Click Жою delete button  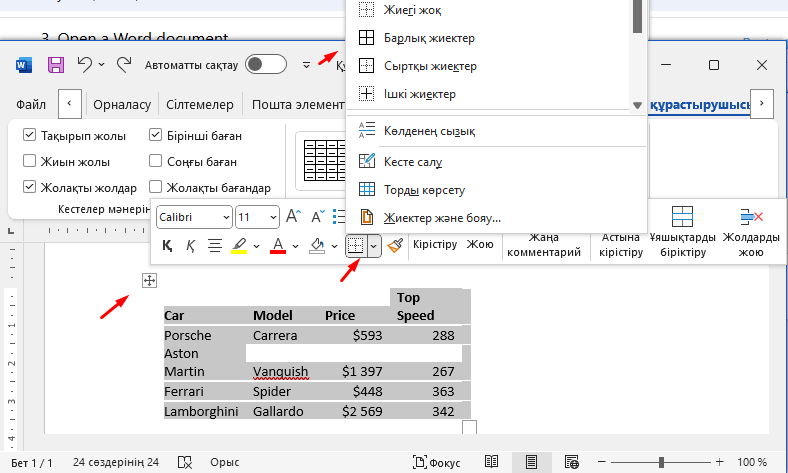click(480, 244)
